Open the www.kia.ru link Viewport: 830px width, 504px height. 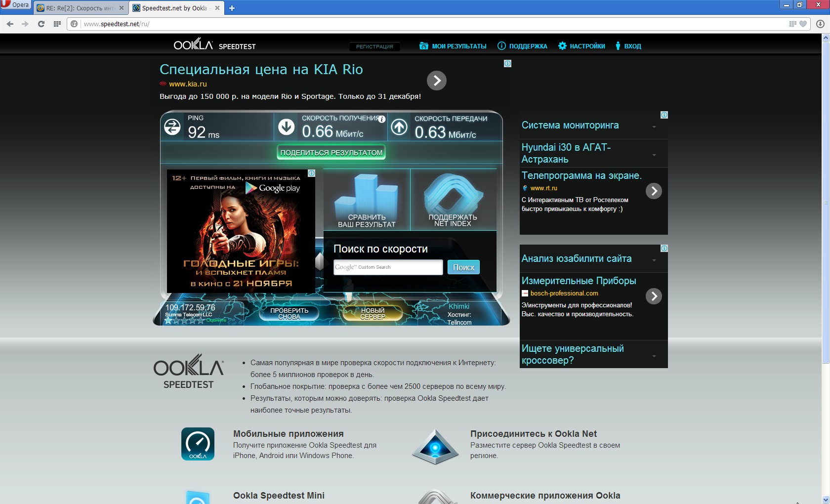[x=188, y=84]
